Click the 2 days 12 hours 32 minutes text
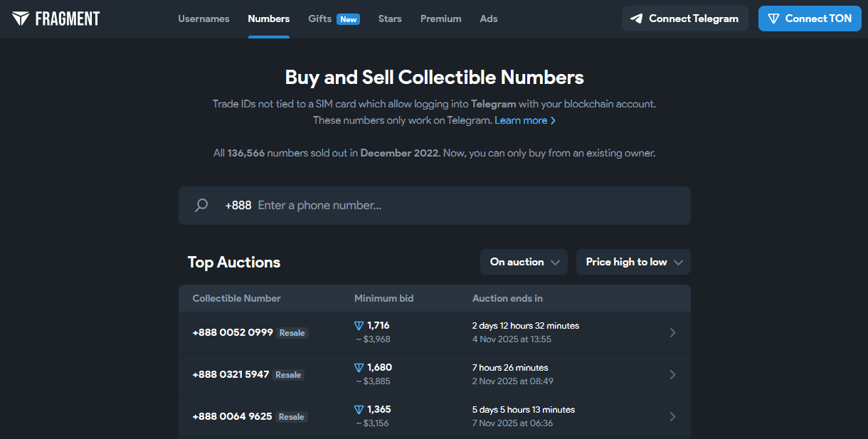 click(526, 326)
